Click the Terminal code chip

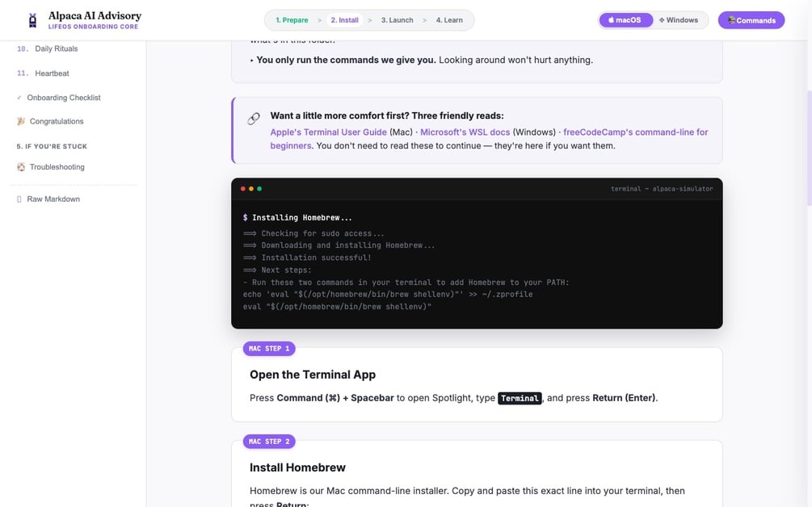(x=520, y=398)
